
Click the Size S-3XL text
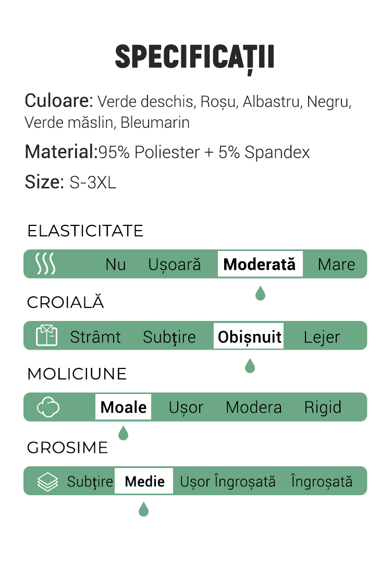pyautogui.click(x=70, y=182)
